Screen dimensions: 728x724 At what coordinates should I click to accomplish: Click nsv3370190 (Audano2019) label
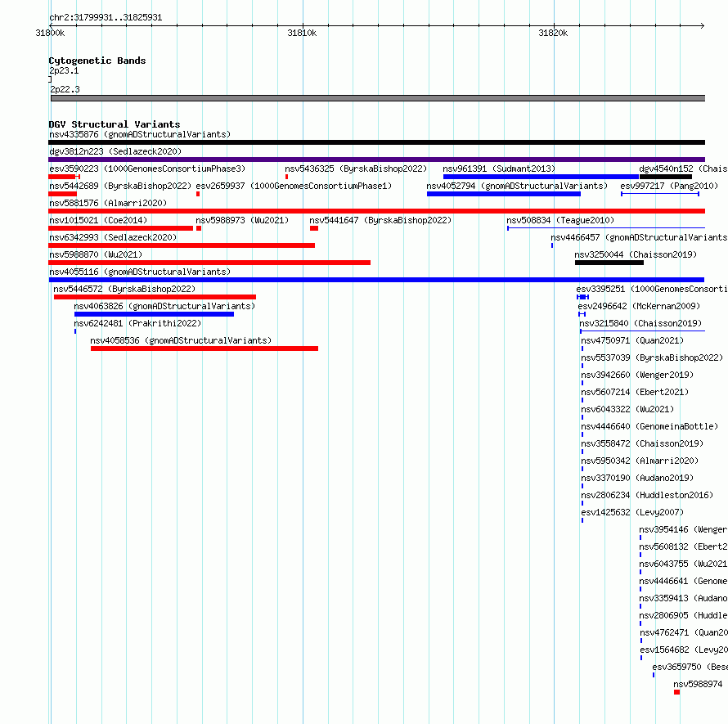pos(637,479)
